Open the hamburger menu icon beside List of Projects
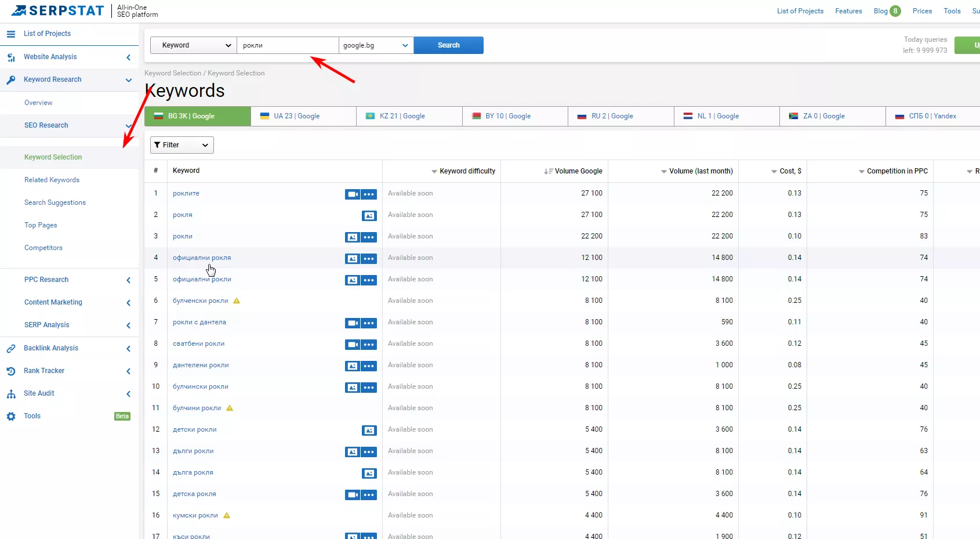980x539 pixels. pos(11,34)
